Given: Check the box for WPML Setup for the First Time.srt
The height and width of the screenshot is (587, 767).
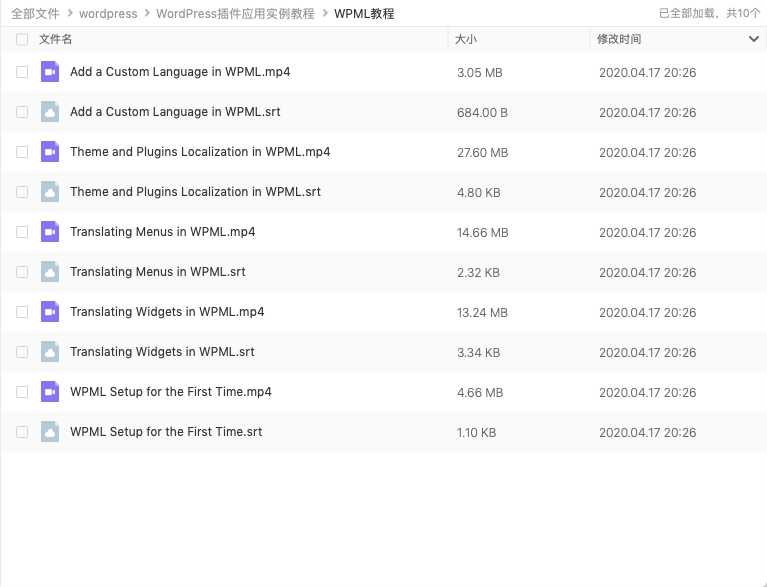Looking at the screenshot, I should coord(22,432).
